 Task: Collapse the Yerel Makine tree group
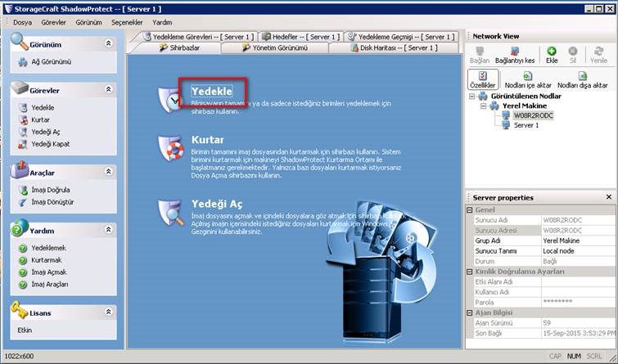484,106
